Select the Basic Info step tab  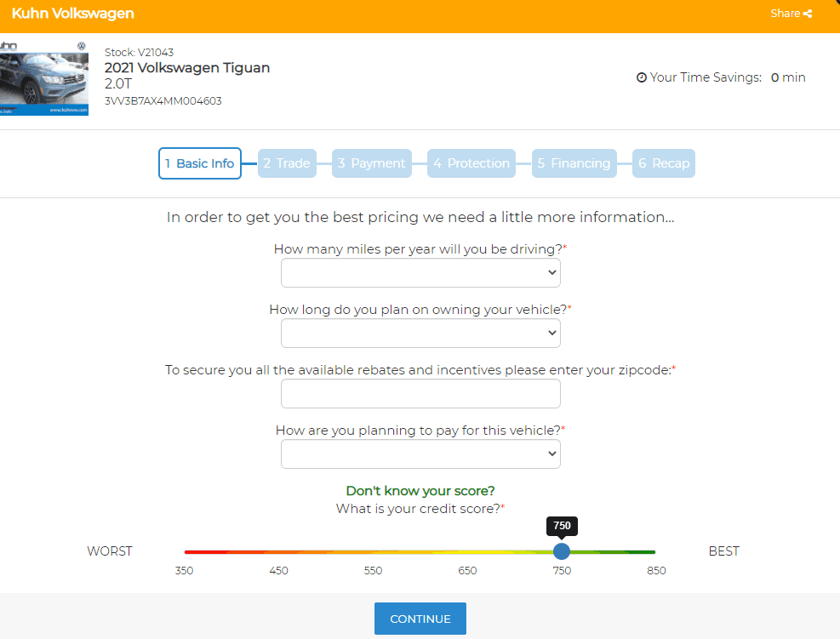click(x=200, y=163)
